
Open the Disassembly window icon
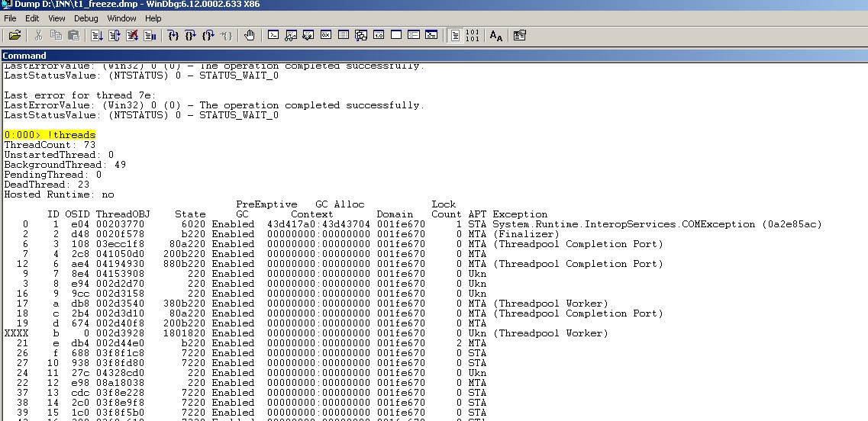(379, 35)
